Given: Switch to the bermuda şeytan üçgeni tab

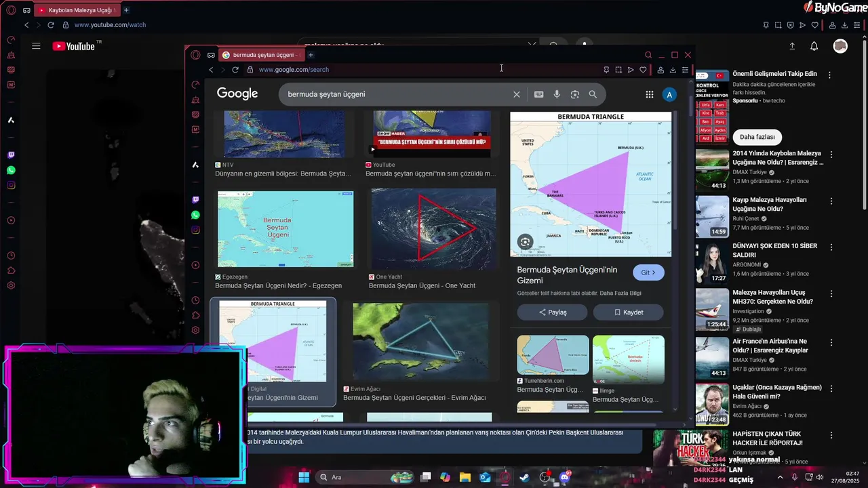Looking at the screenshot, I should click(x=262, y=55).
